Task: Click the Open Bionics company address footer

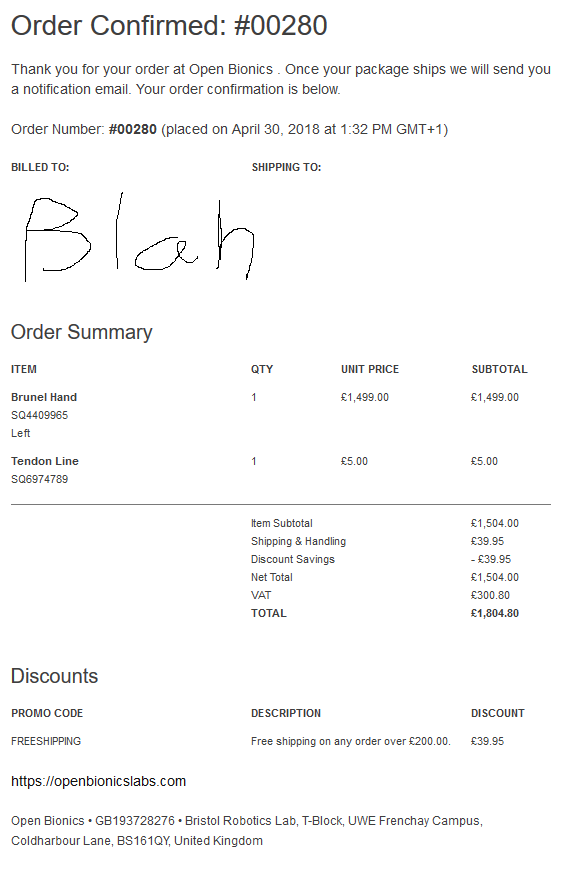Action: pyautogui.click(x=247, y=831)
